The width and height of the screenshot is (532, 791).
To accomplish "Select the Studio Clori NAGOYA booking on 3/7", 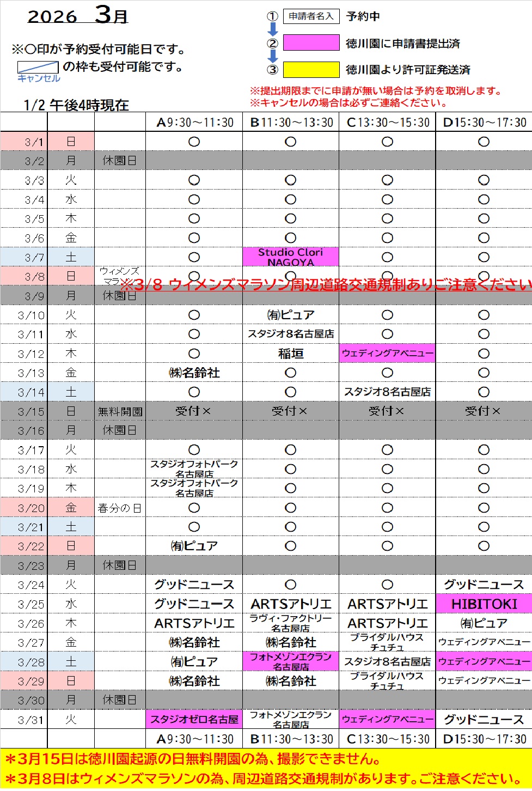I will point(291,257).
